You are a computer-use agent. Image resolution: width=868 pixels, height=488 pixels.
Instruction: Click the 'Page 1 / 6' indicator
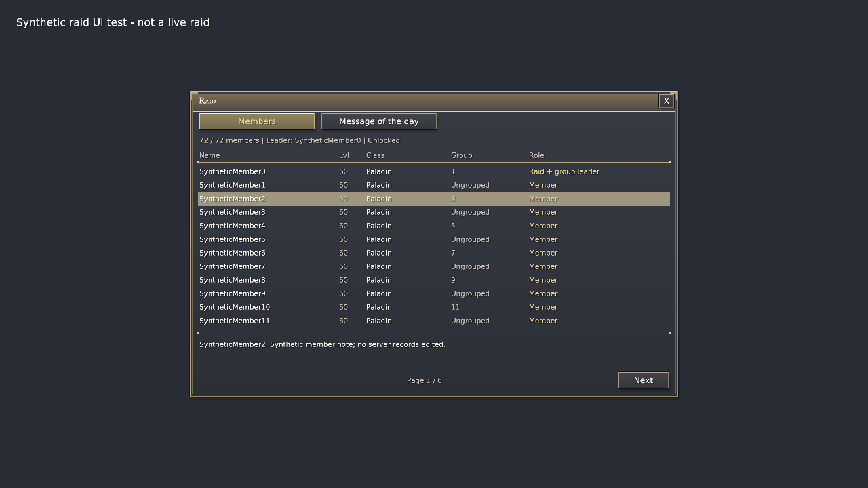pyautogui.click(x=425, y=380)
